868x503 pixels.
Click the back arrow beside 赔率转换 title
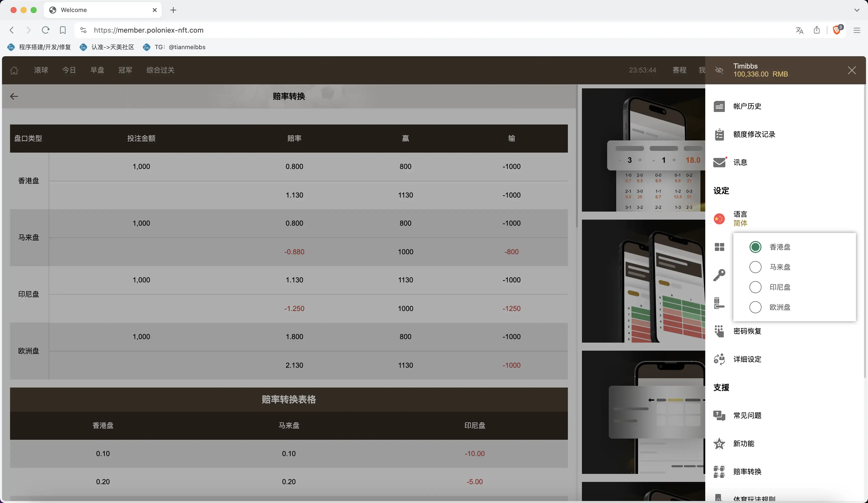(x=14, y=96)
